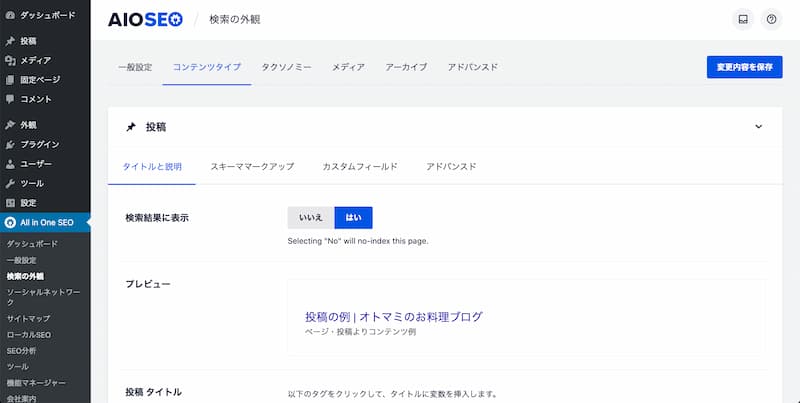Screen dimensions: 800x403
Task: Click the page icon beside 固定ページ
Action: tap(10, 80)
